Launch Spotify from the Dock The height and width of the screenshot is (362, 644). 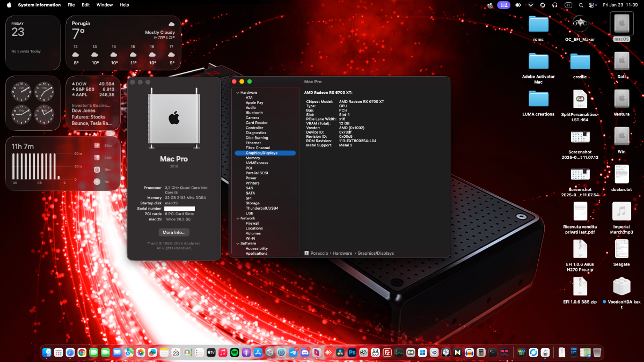click(x=235, y=353)
